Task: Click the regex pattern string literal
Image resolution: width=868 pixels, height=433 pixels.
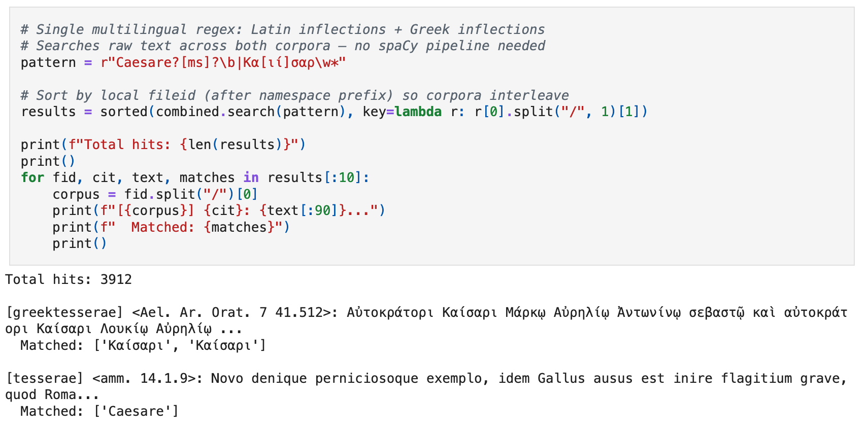Action: click(x=223, y=62)
